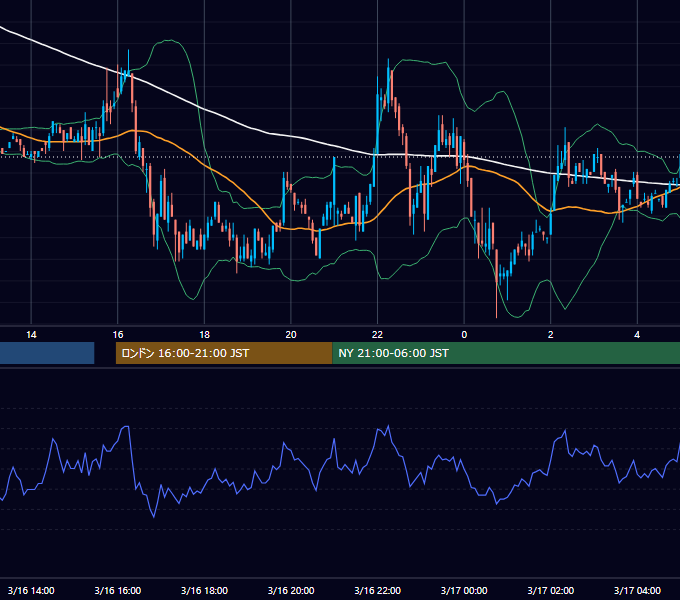Screen dimensions: 680x600
Task: Select the 18 hour axis label
Action: point(204,335)
